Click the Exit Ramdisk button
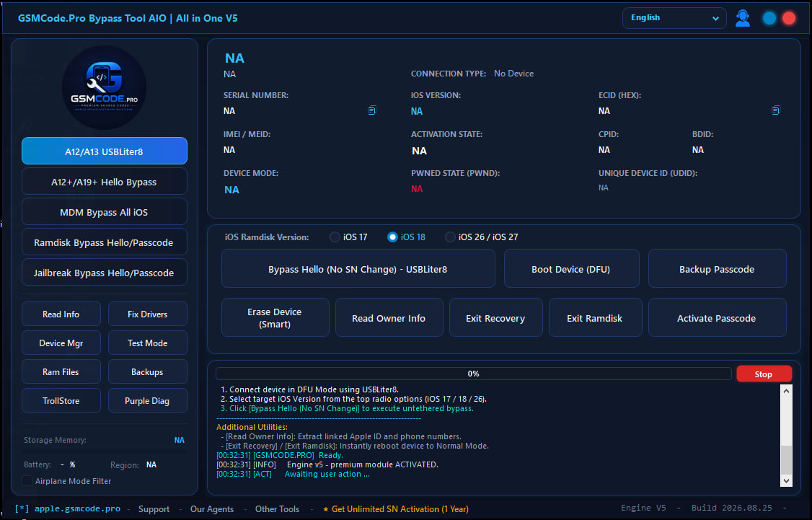This screenshot has width=812, height=520. point(595,317)
